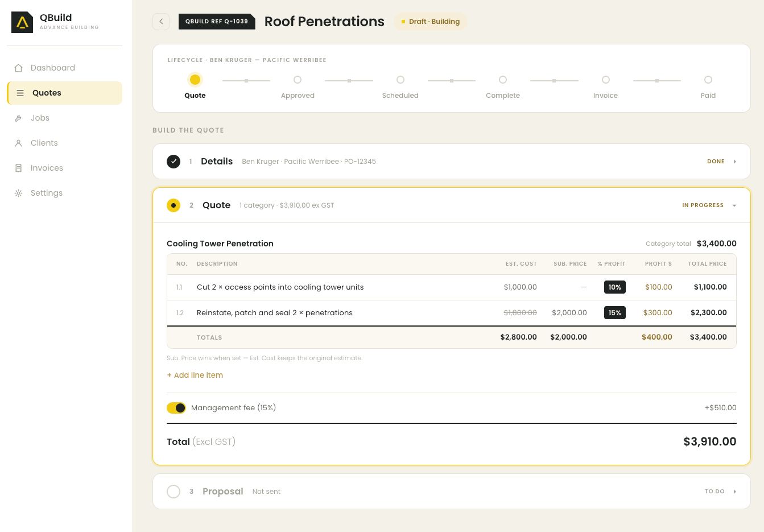Open the Jobs menu item
This screenshot has height=532, width=764.
click(65, 118)
